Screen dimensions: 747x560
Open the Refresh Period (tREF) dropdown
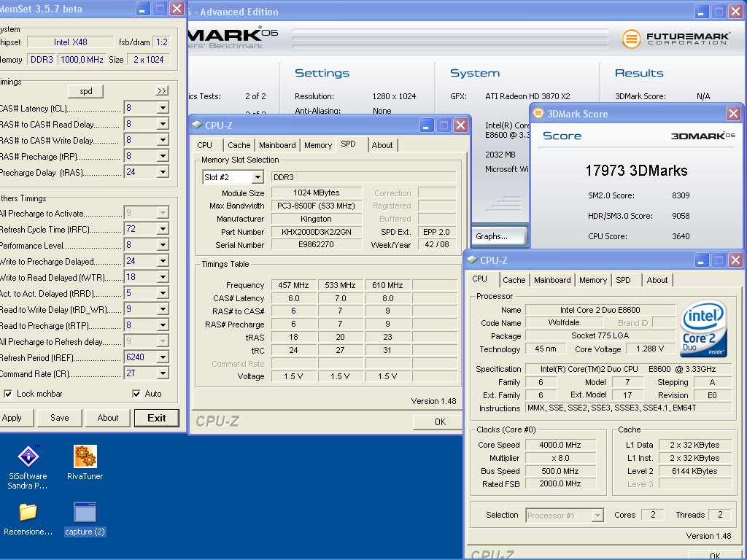(163, 357)
